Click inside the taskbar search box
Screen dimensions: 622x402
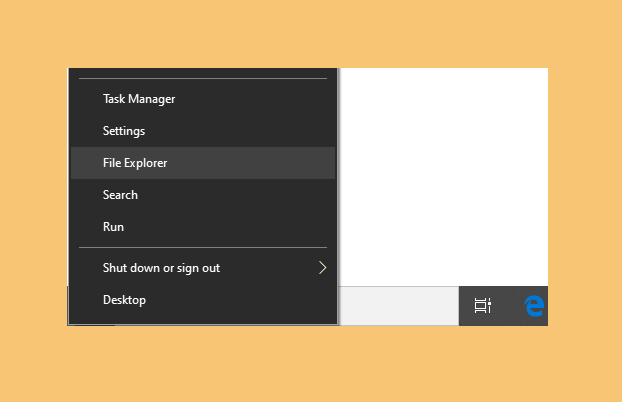coord(398,306)
